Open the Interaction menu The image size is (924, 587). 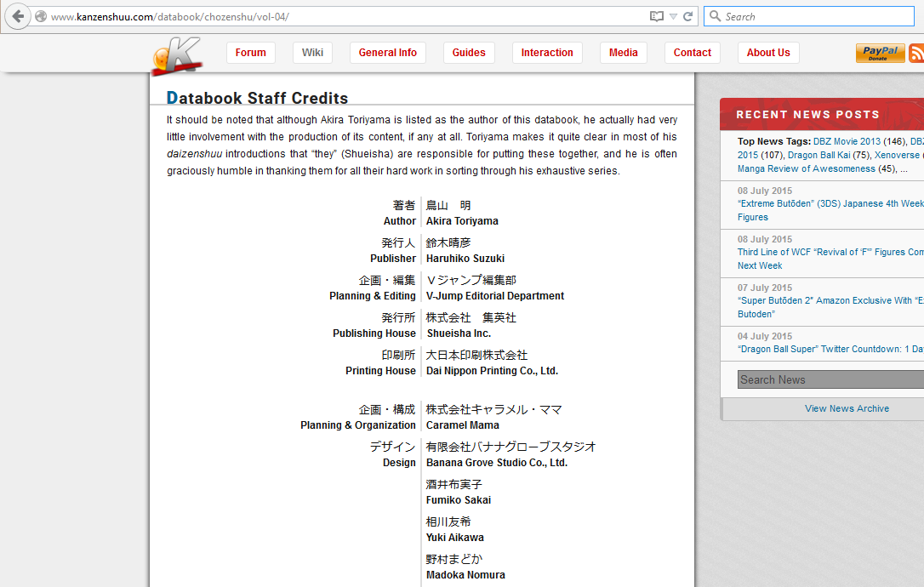tap(547, 53)
